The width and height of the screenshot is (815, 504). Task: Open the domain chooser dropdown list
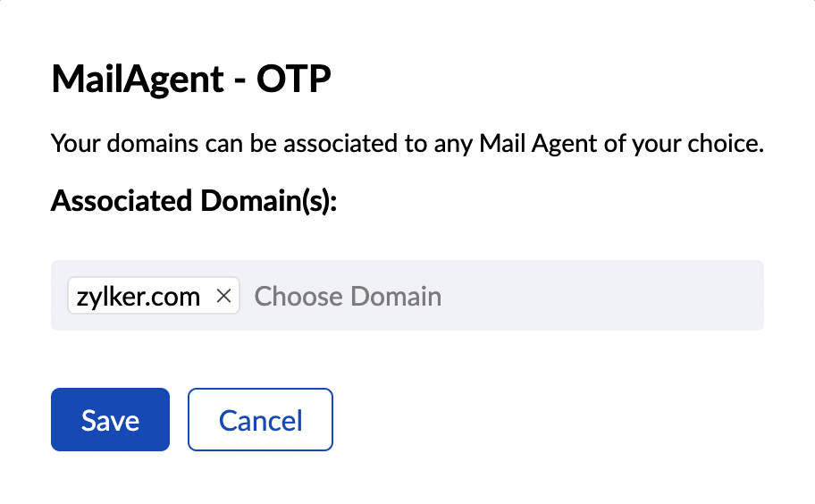[500, 297]
